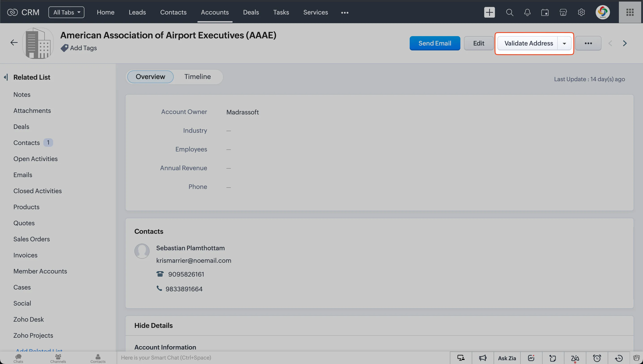Open the apps grid launcher
This screenshot has width=643, height=364.
tap(630, 12)
